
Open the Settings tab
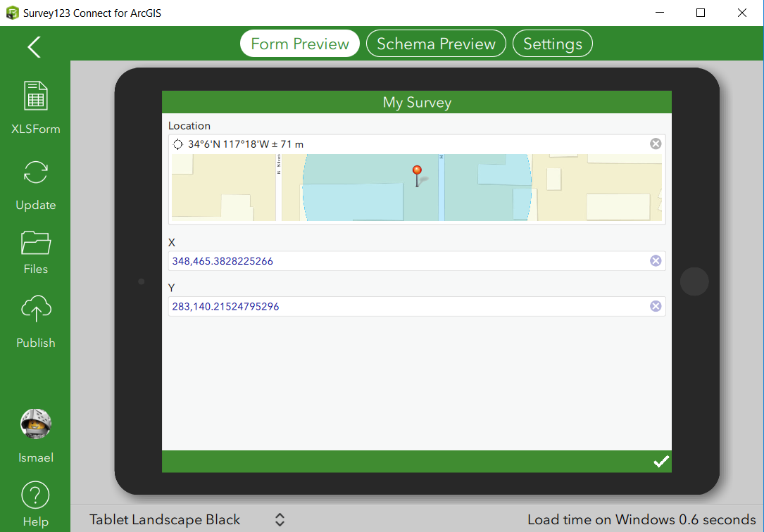[x=553, y=44]
